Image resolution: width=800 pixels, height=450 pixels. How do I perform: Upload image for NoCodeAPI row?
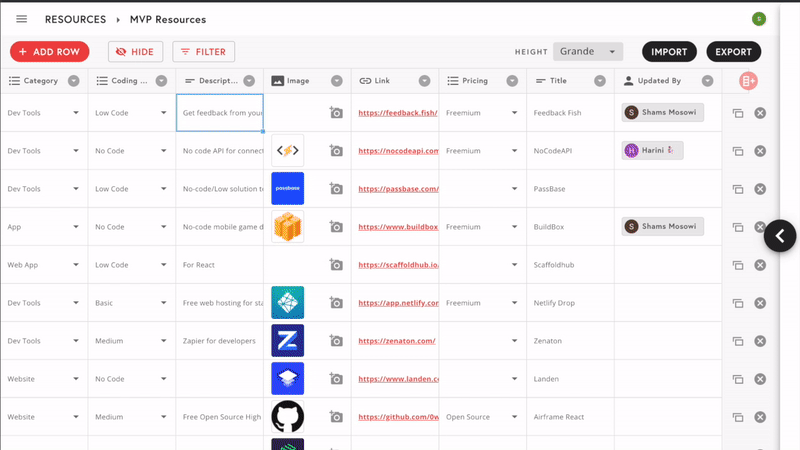tap(336, 151)
